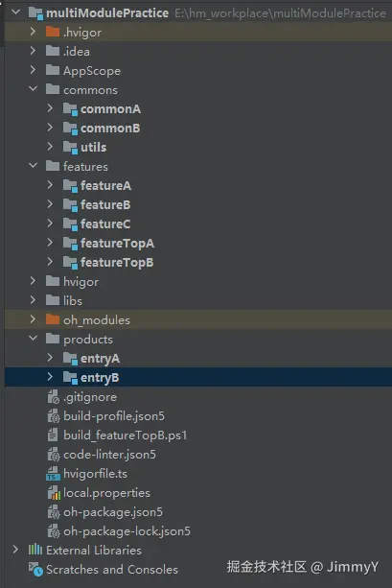
Task: Click the orange .hvigor folder icon
Action: click(x=53, y=32)
